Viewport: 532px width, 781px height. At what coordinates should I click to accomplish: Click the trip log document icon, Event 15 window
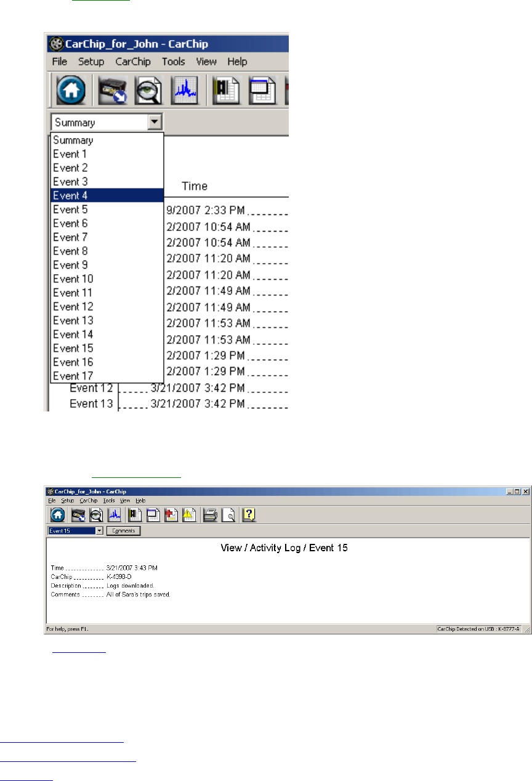(x=135, y=515)
